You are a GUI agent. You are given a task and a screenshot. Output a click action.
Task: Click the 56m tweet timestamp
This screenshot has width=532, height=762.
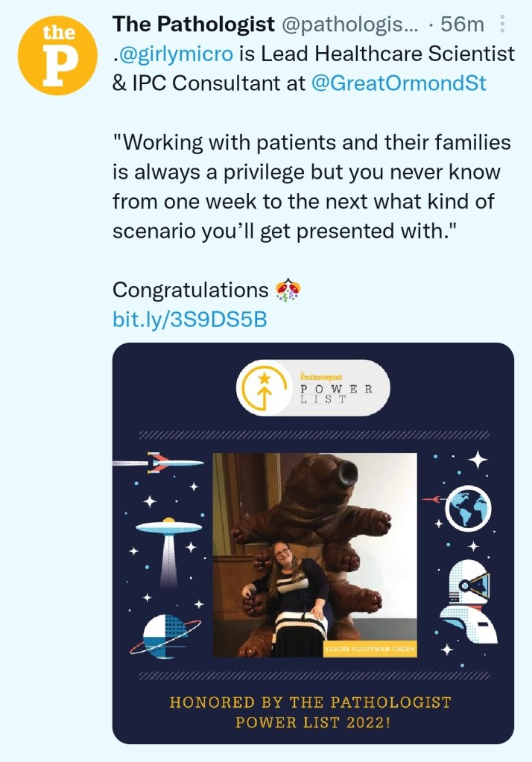(x=463, y=25)
